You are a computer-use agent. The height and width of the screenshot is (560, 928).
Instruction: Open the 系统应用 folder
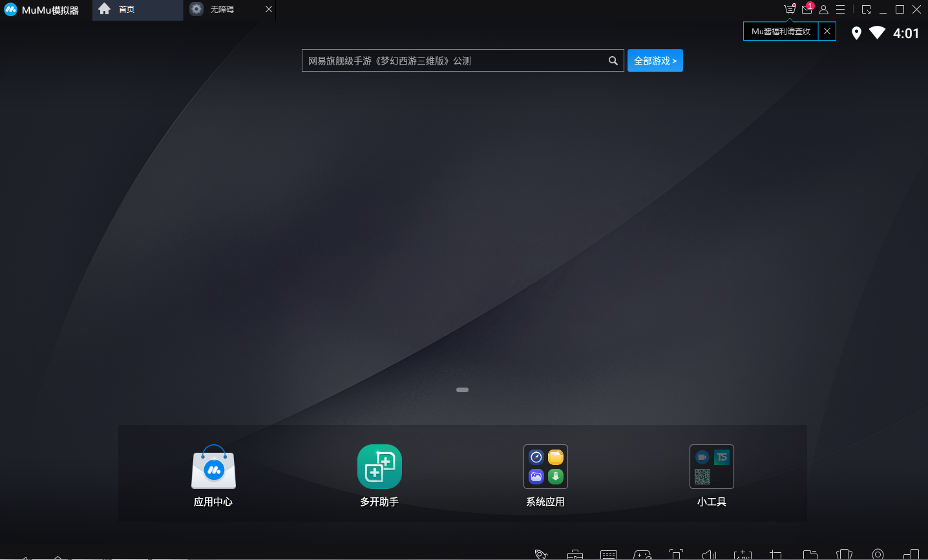point(545,476)
